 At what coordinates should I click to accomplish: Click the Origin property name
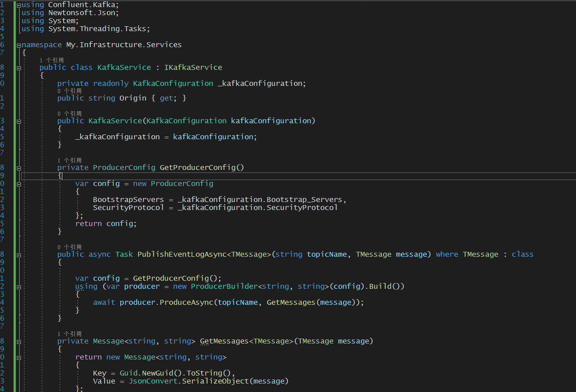point(133,98)
